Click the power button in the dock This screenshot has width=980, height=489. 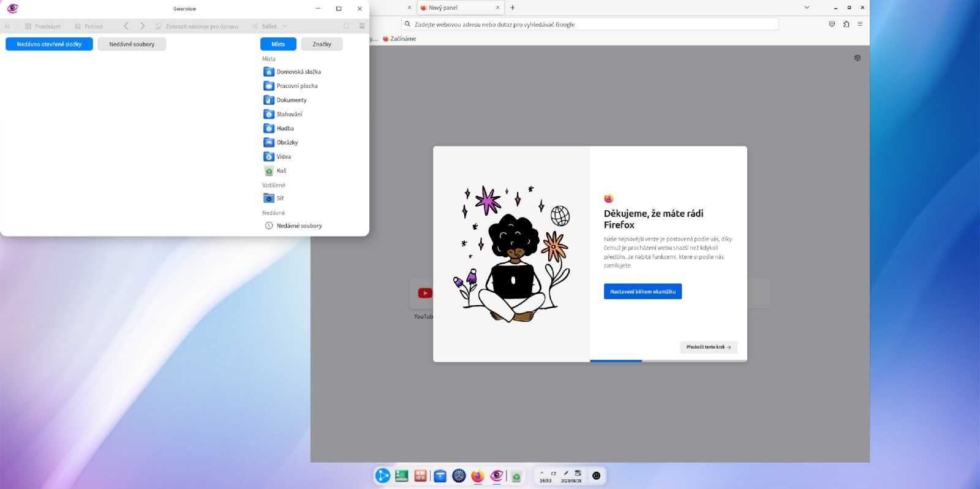596,476
